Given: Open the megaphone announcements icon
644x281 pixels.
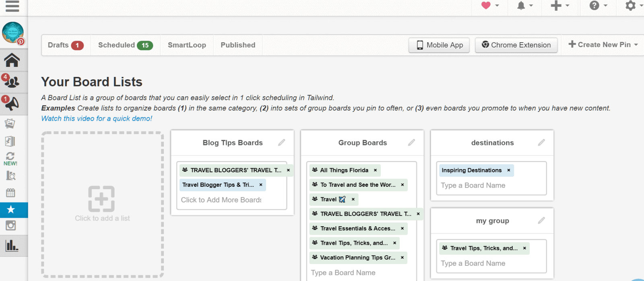Looking at the screenshot, I should coord(12,104).
